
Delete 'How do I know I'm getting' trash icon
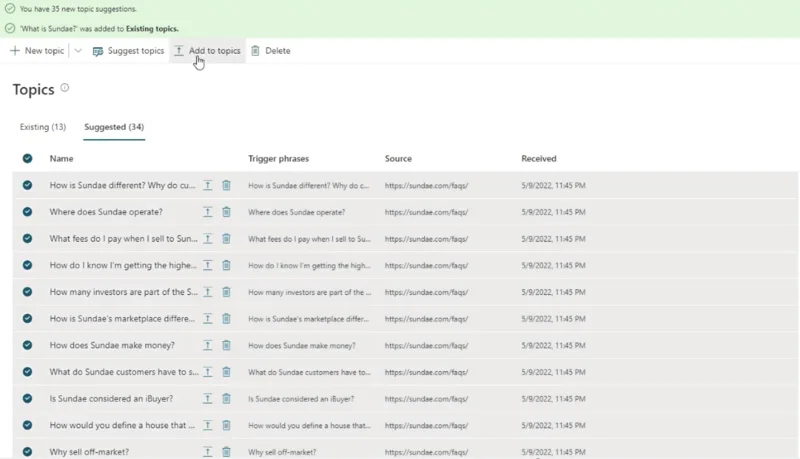click(226, 265)
